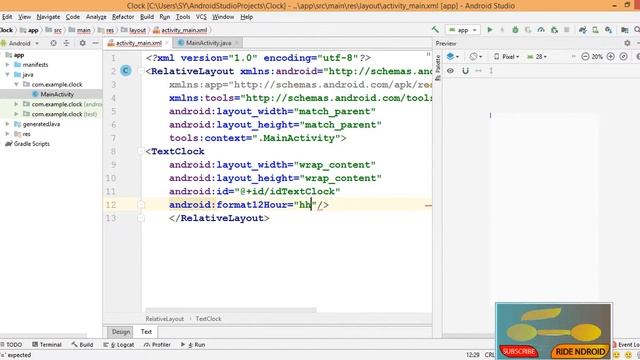
Task: Expand com.example.clock (test) package
Action: 16,114
